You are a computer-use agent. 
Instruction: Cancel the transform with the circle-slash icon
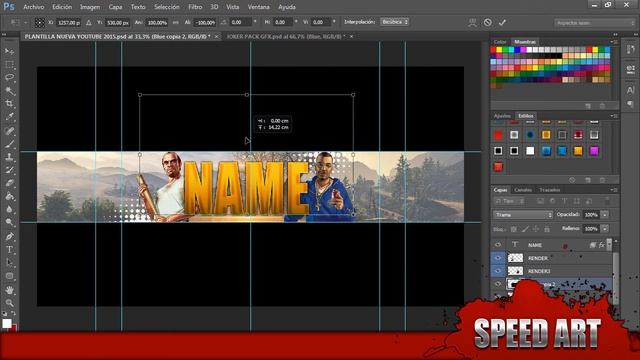pos(487,22)
